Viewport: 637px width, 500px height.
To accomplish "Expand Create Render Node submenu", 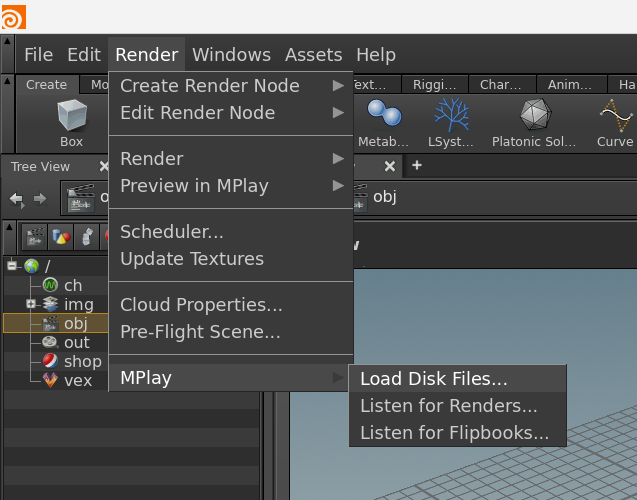I will pyautogui.click(x=231, y=86).
